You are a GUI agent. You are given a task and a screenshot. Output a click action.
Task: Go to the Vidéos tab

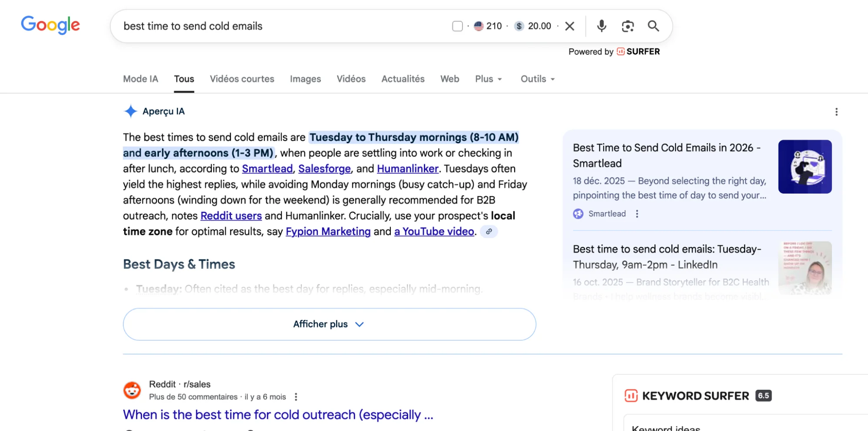click(x=351, y=79)
